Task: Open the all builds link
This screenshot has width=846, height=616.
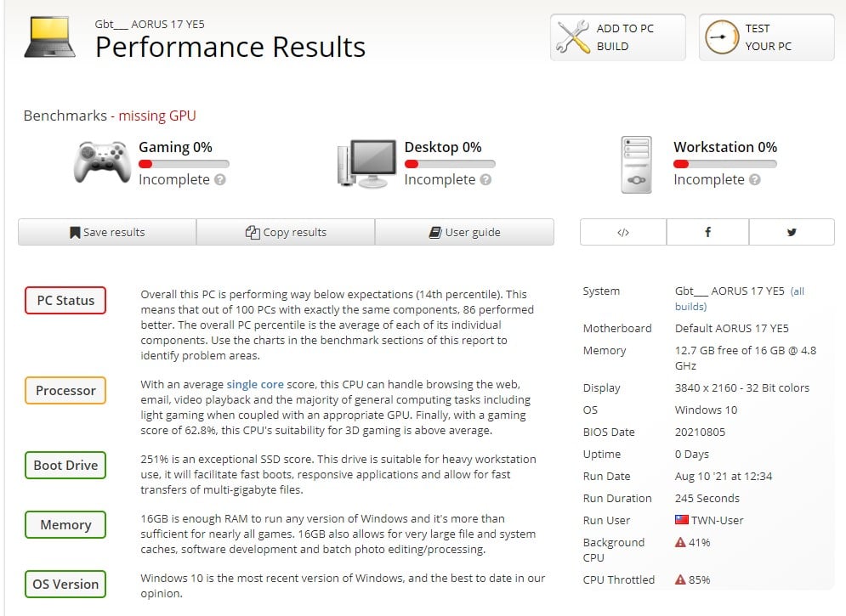Action: 797,291
